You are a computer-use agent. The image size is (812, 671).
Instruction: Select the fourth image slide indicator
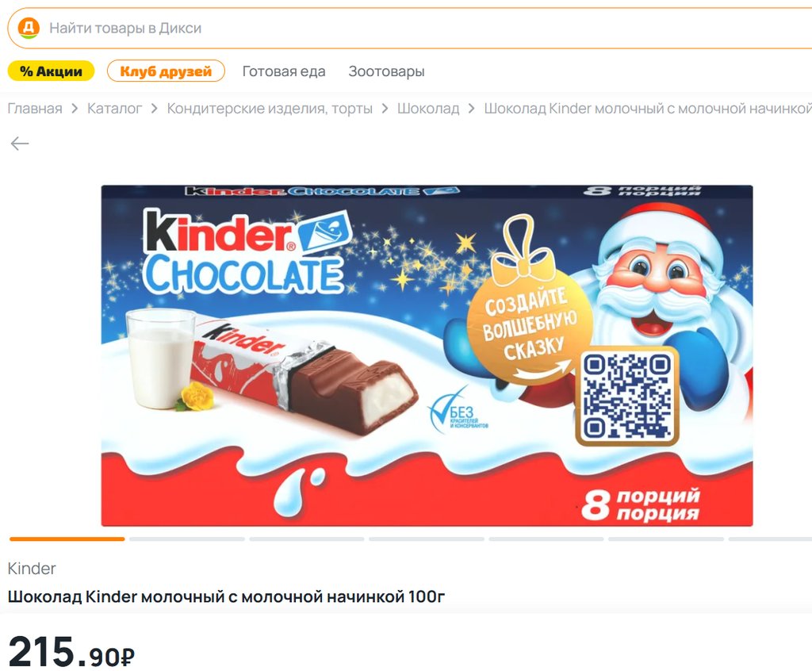click(426, 539)
